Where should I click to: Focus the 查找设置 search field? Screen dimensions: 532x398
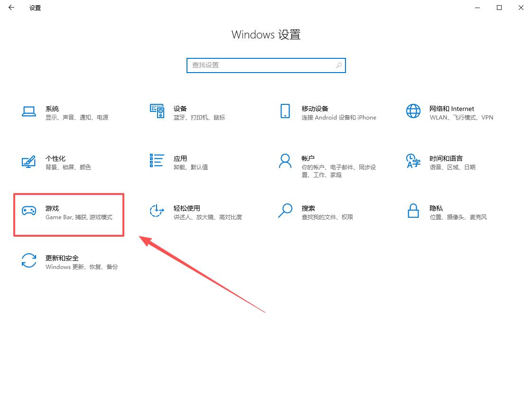pyautogui.click(x=266, y=65)
